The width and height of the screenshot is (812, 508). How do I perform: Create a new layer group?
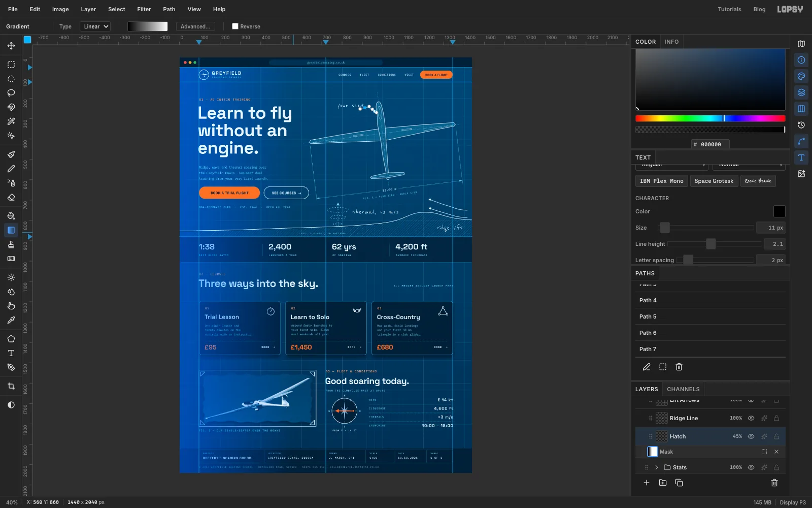pos(663,483)
